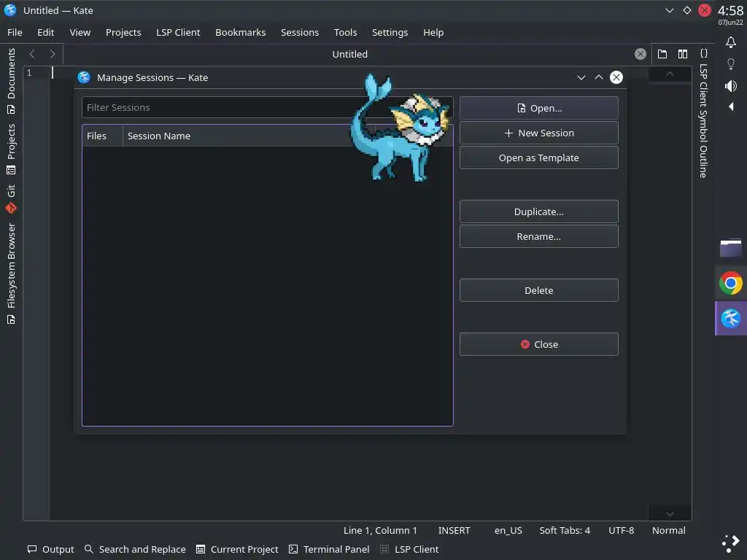Toggle the Terminal Panel

[329, 549]
